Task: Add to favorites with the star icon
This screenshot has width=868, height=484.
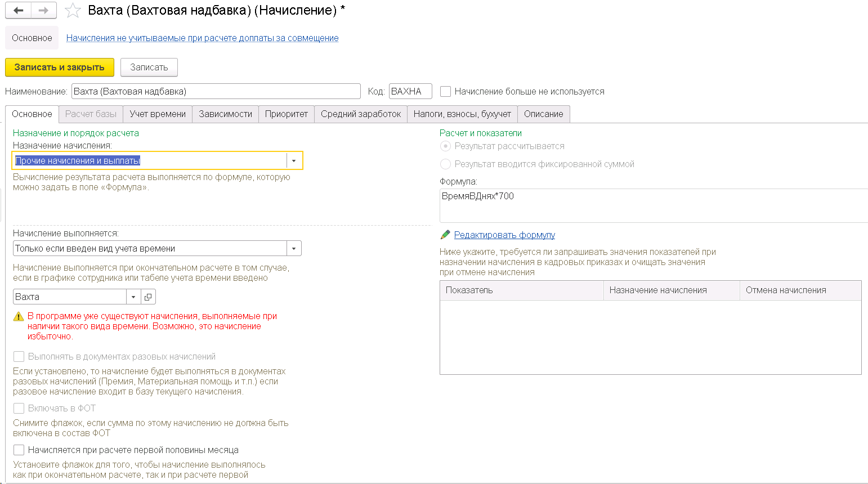Action: tap(73, 11)
